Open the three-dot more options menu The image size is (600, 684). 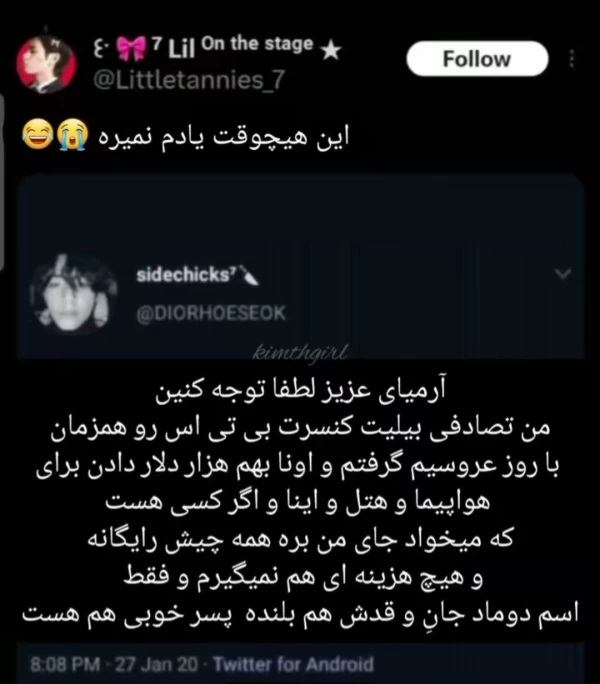(572, 59)
